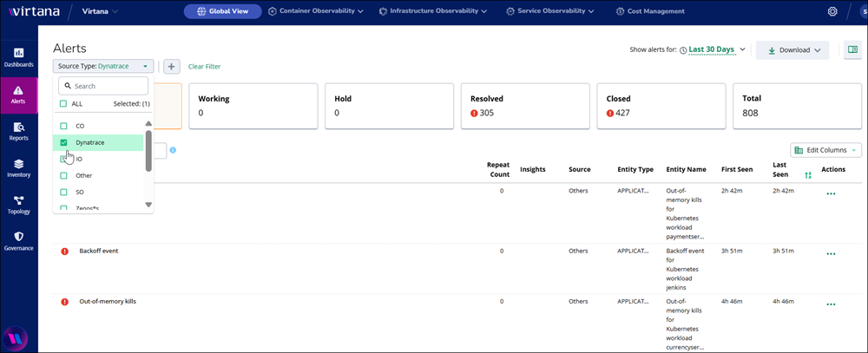Image resolution: width=868 pixels, height=353 pixels.
Task: Open the Virtana organization dropdown
Action: pos(100,11)
